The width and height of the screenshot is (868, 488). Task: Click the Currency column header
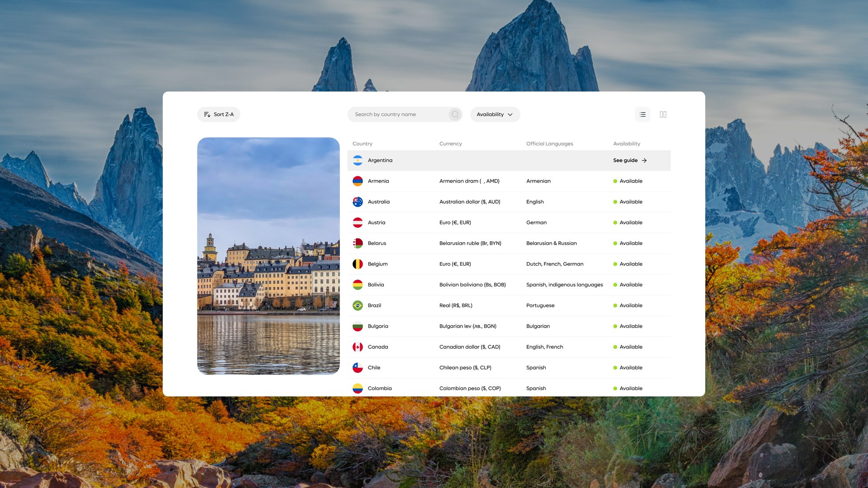click(450, 144)
